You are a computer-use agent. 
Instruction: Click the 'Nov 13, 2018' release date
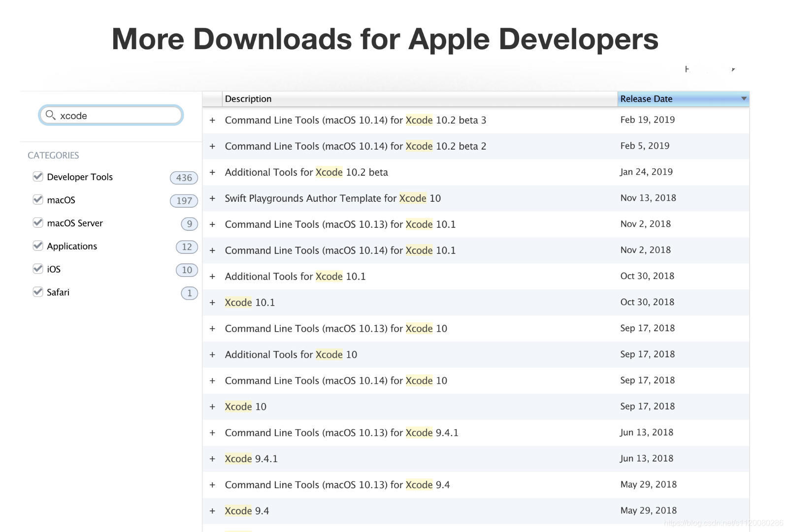tap(648, 198)
